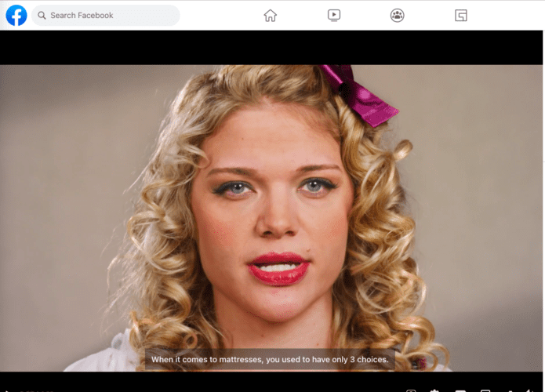The image size is (545, 392).
Task: Click the rounded-square icon left of gear
Action: [411, 390]
